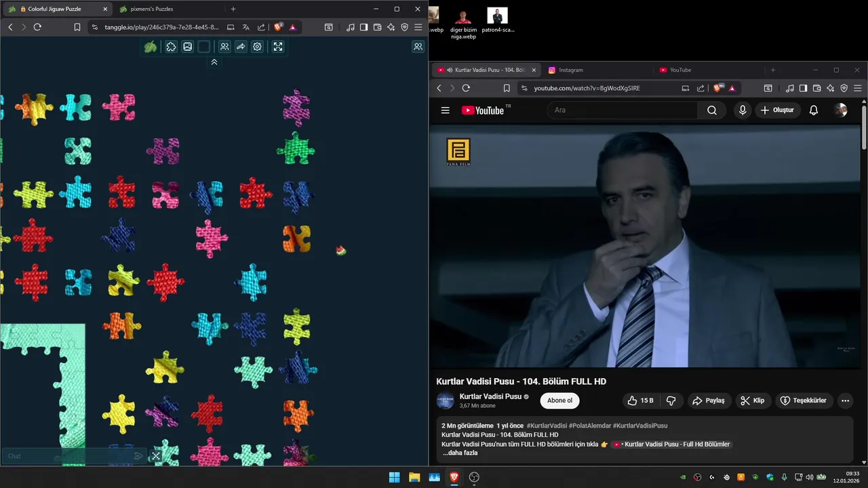
Task: Open the #PolatAlemdar hashtag link
Action: click(x=589, y=426)
